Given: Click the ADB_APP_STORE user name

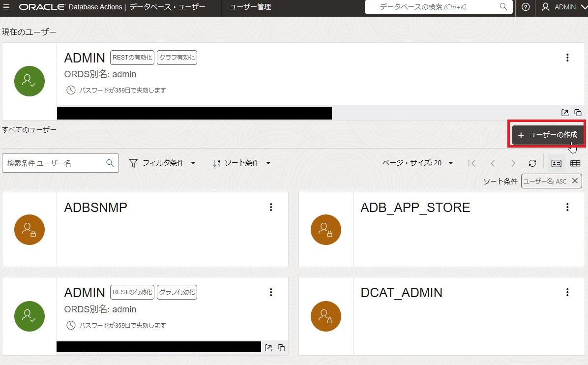Looking at the screenshot, I should [x=415, y=208].
